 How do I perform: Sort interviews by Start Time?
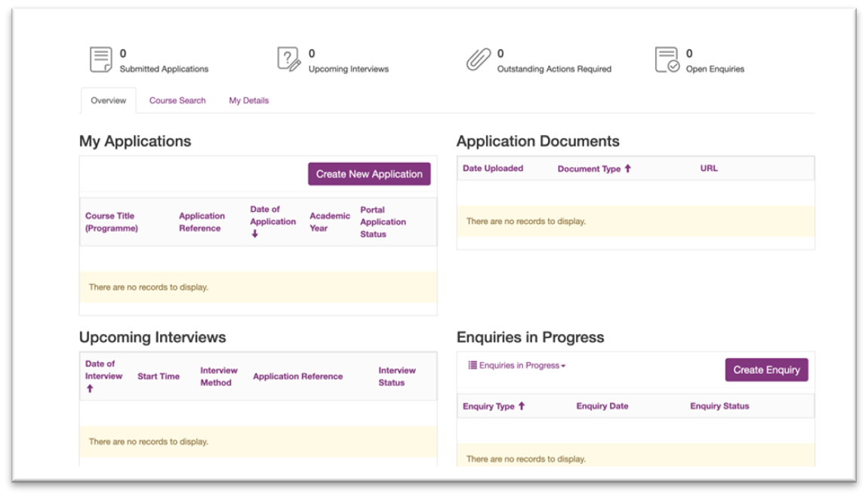(159, 376)
